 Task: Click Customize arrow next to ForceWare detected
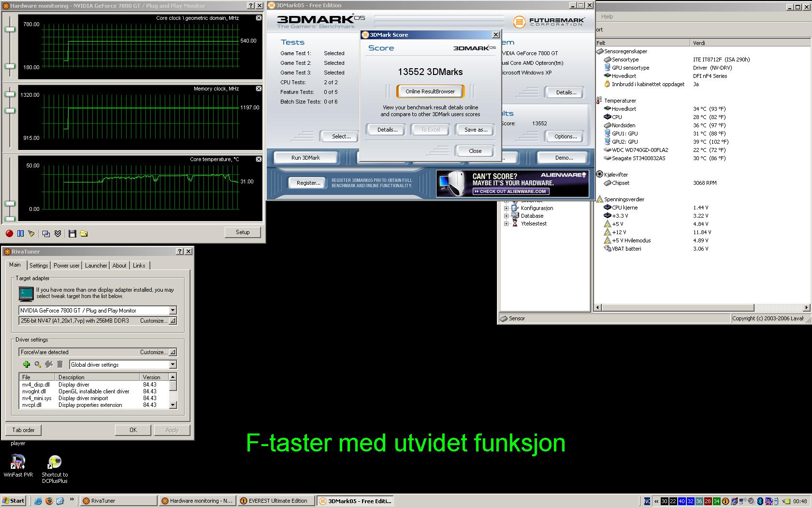173,352
